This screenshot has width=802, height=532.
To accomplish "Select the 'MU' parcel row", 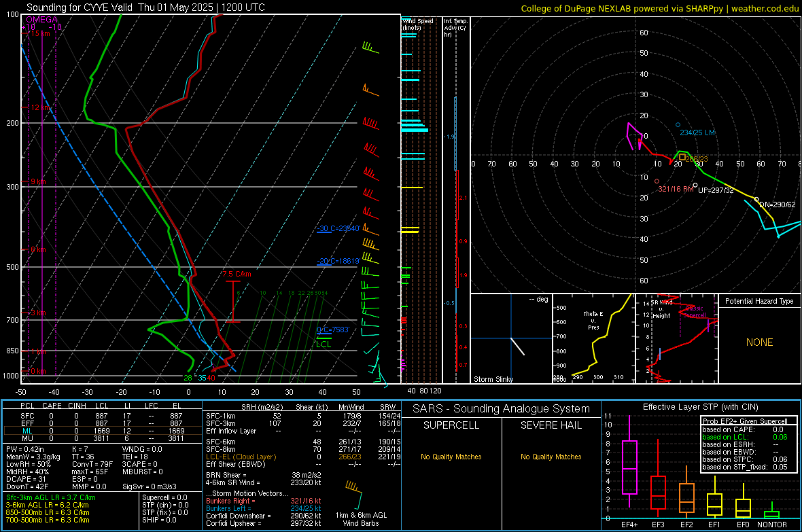I will [x=103, y=438].
